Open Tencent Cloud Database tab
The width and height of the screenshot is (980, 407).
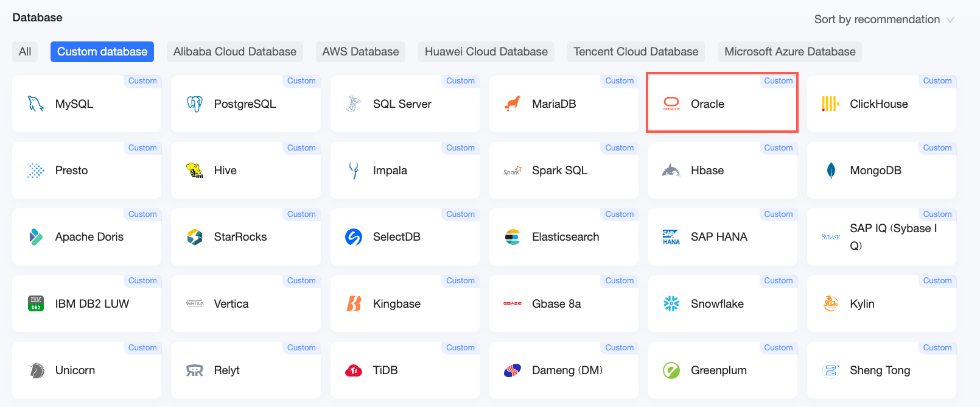636,52
